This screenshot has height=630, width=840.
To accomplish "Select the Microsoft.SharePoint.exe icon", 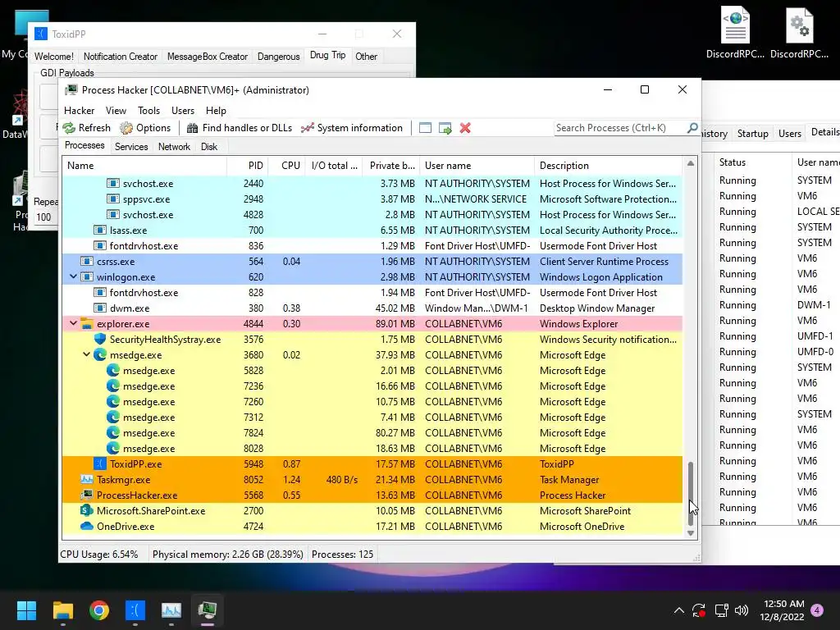I will click(87, 510).
